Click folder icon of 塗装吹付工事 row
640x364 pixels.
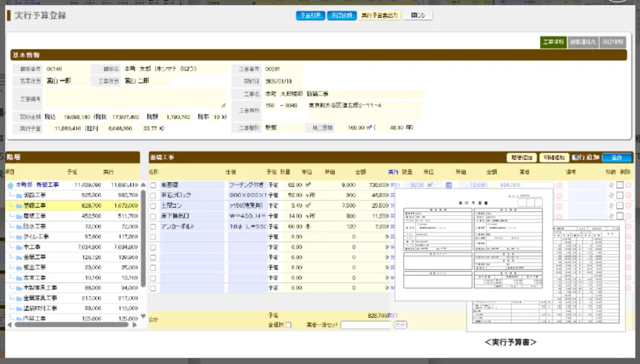click(x=19, y=308)
